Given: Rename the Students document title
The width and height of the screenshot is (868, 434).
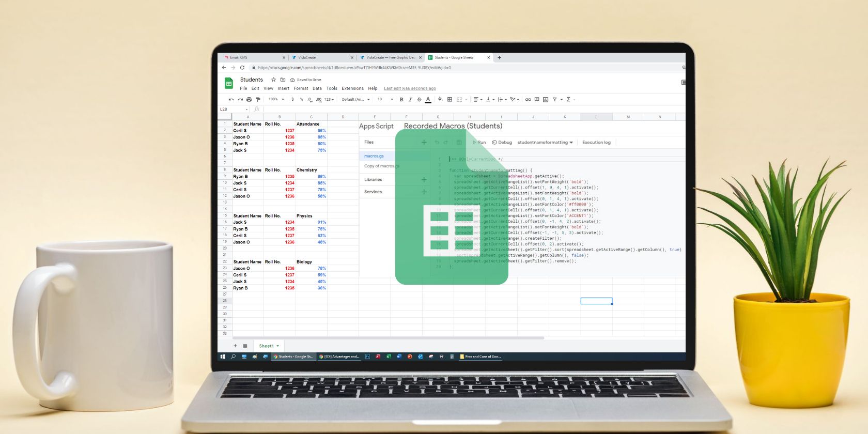Looking at the screenshot, I should (252, 80).
